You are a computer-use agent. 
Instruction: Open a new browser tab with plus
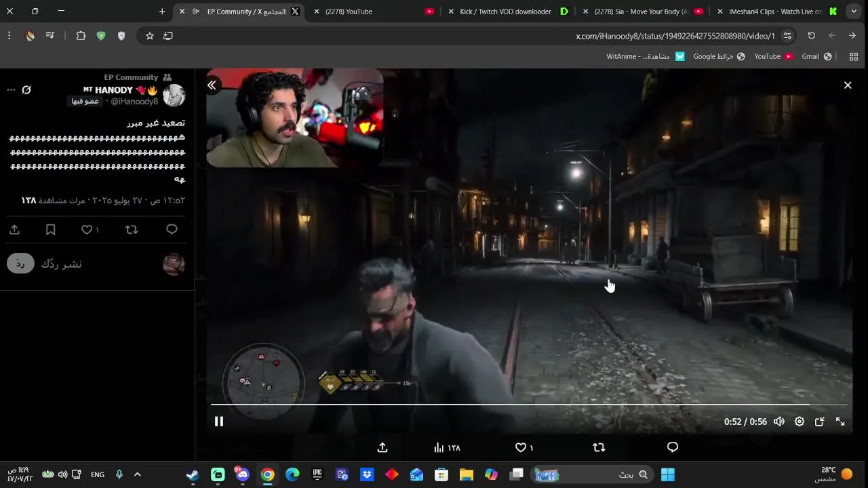point(162,12)
